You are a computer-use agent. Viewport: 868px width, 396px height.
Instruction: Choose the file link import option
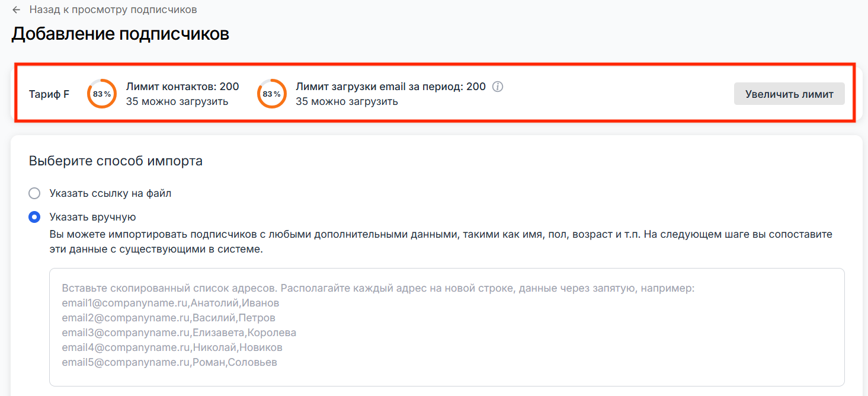pyautogui.click(x=34, y=193)
